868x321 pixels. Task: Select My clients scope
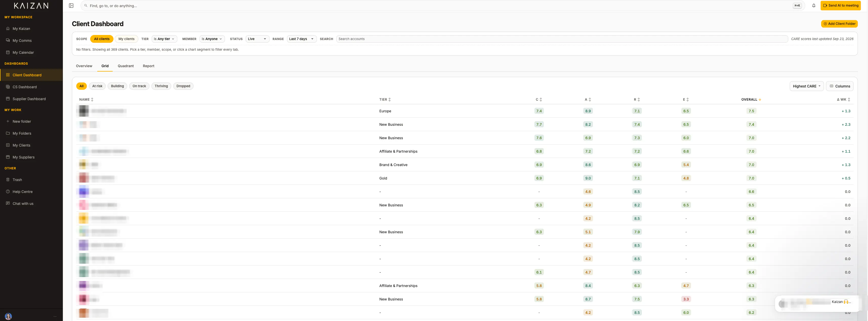click(126, 39)
